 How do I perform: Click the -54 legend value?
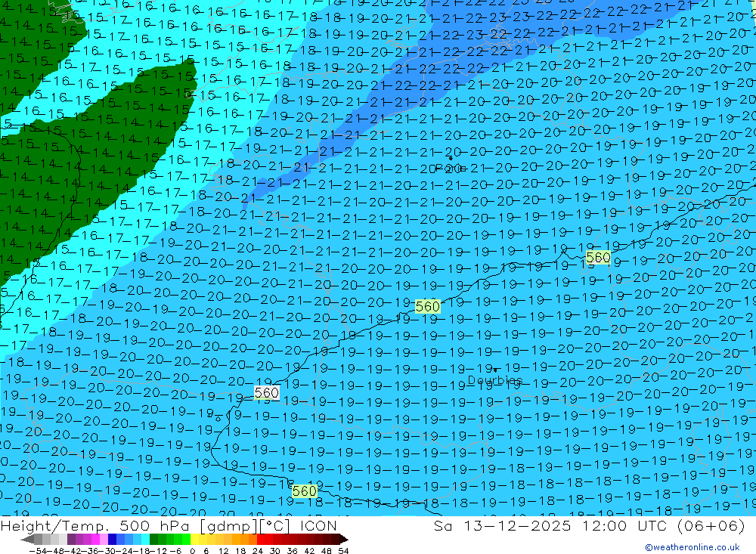[38, 551]
